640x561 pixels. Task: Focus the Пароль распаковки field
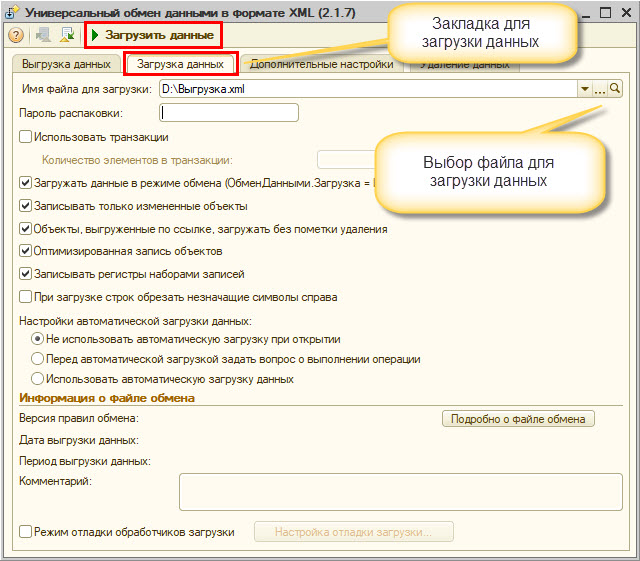(x=229, y=112)
